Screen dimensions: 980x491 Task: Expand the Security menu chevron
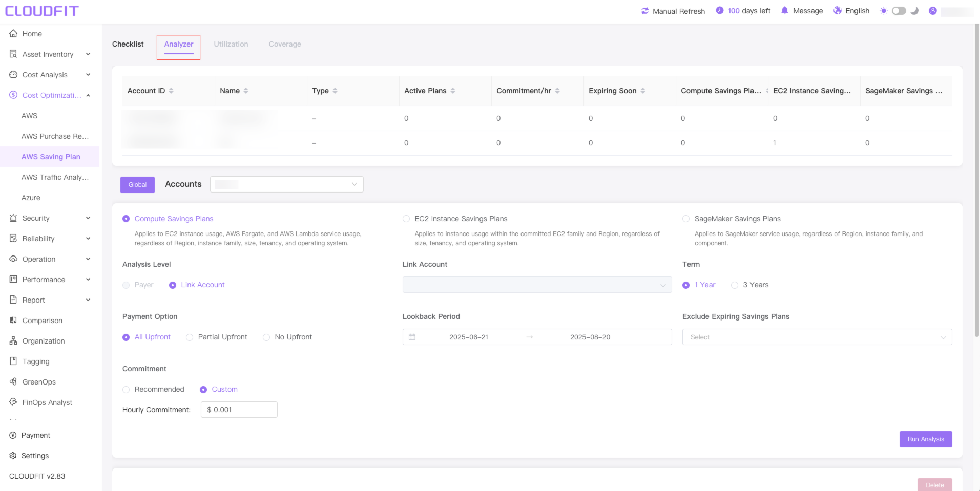88,218
